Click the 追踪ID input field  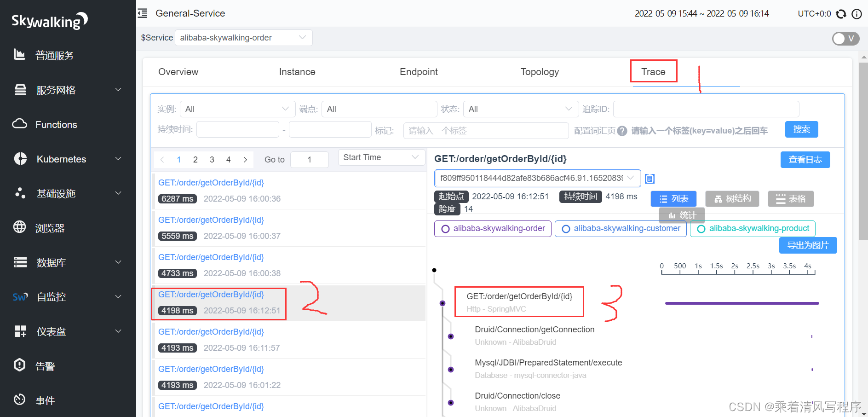(706, 109)
